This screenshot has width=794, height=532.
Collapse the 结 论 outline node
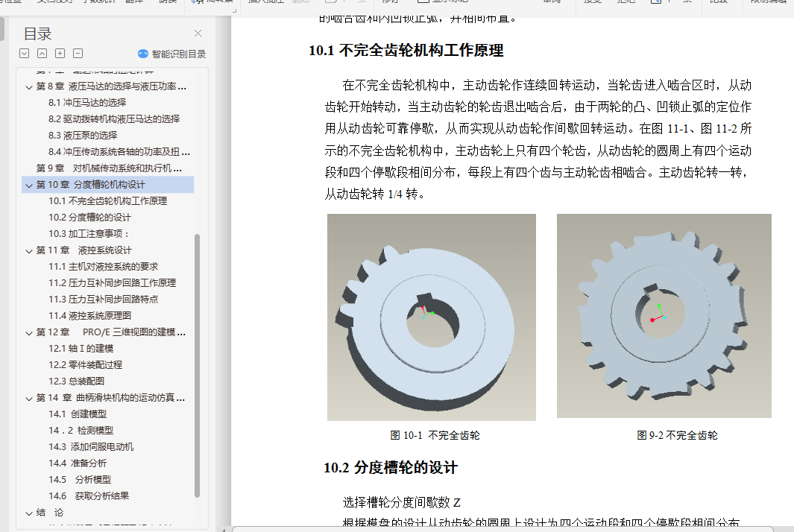point(29,513)
